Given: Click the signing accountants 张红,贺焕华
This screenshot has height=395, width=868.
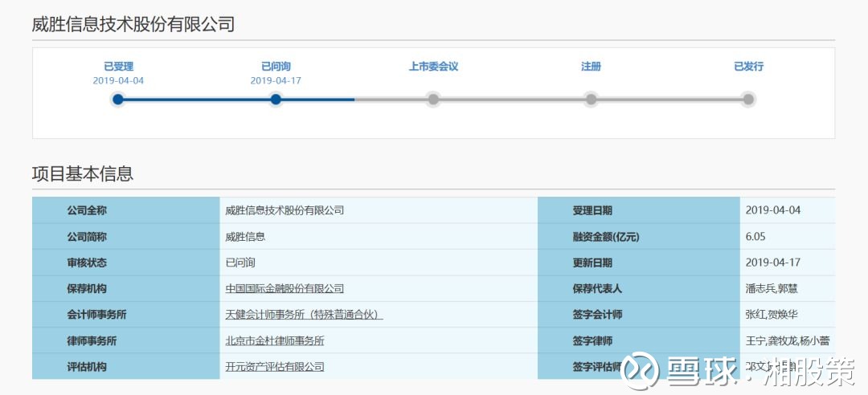Looking at the screenshot, I should (x=772, y=315).
